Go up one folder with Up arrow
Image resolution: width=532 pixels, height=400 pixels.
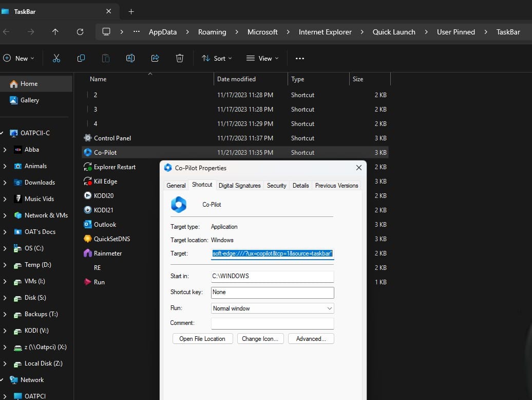coord(55,32)
